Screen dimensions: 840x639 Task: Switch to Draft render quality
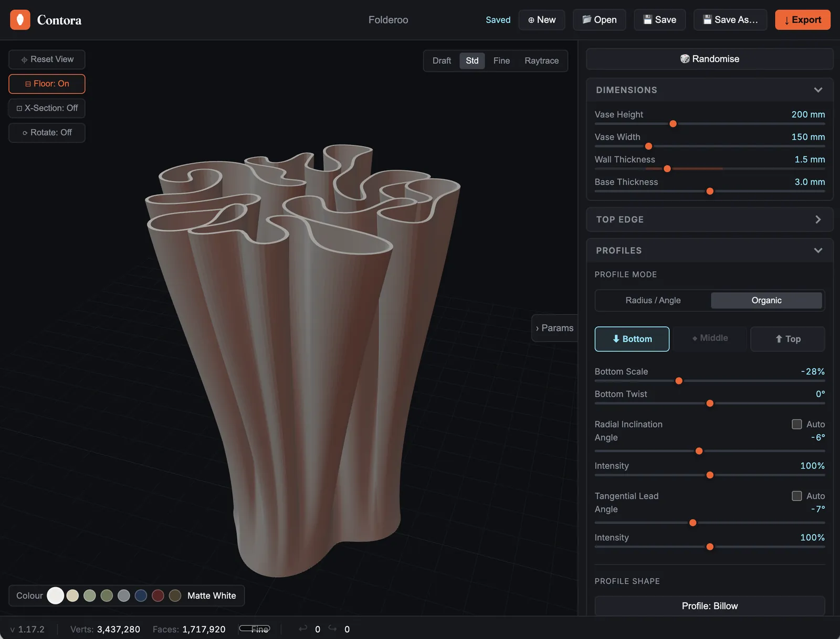tap(442, 61)
